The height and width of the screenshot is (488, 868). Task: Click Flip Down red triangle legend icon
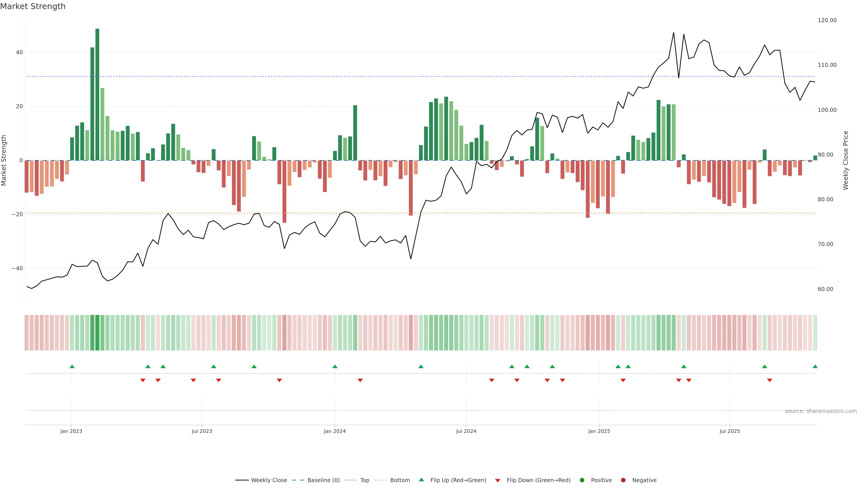498,481
